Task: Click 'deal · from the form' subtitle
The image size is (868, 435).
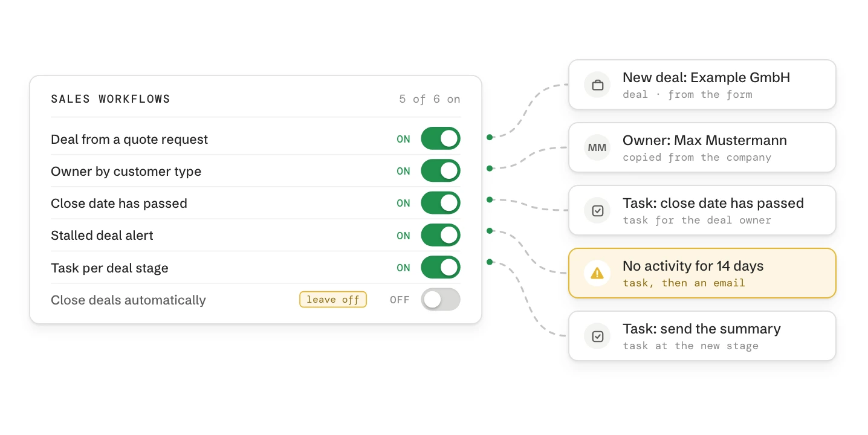Action: point(688,95)
